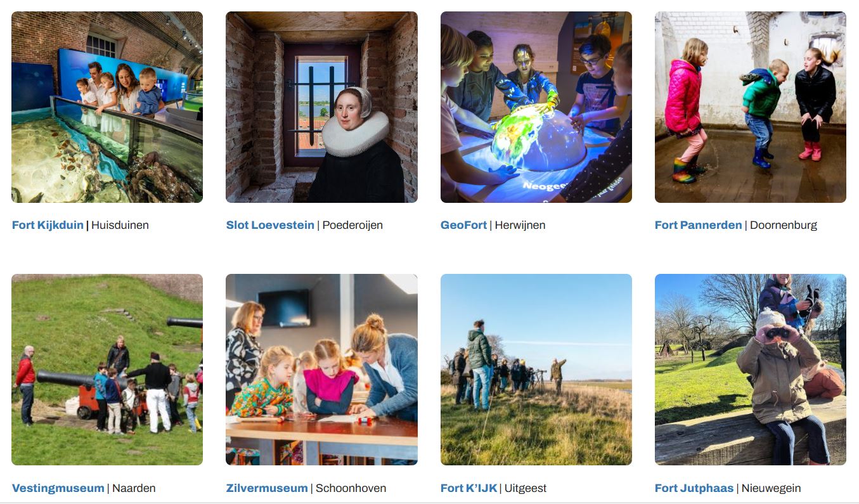Click the Doornenburg location label

pos(784,225)
